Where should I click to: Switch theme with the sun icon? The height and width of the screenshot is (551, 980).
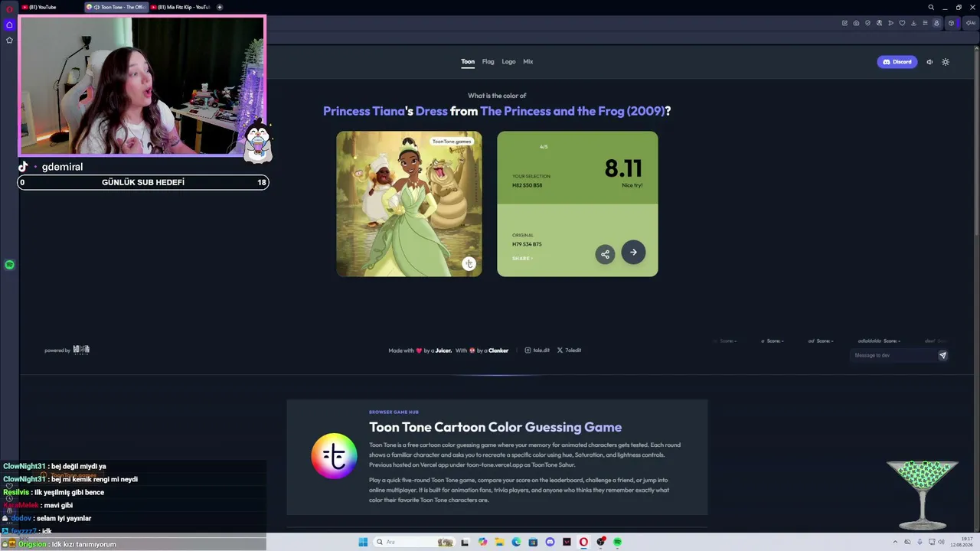coord(946,62)
